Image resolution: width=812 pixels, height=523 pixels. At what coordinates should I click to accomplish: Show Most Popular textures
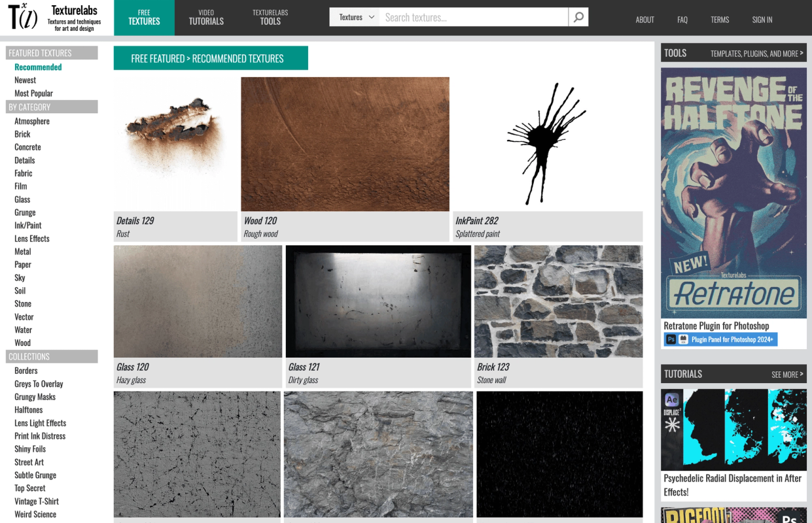33,93
